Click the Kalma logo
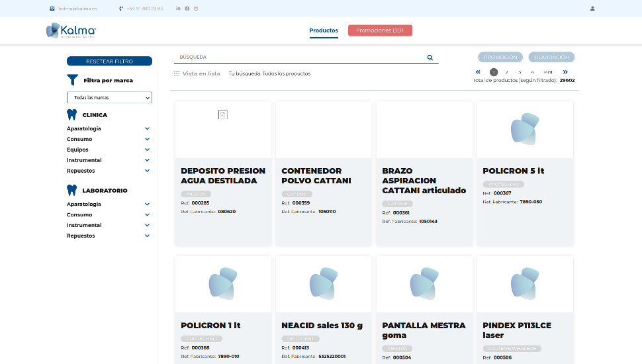The height and width of the screenshot is (364, 642). tap(71, 30)
